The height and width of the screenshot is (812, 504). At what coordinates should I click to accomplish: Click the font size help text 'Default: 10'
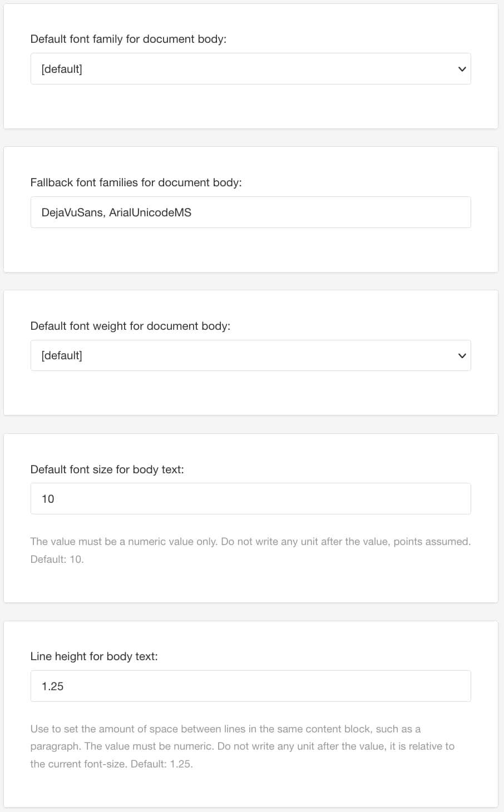click(56, 559)
